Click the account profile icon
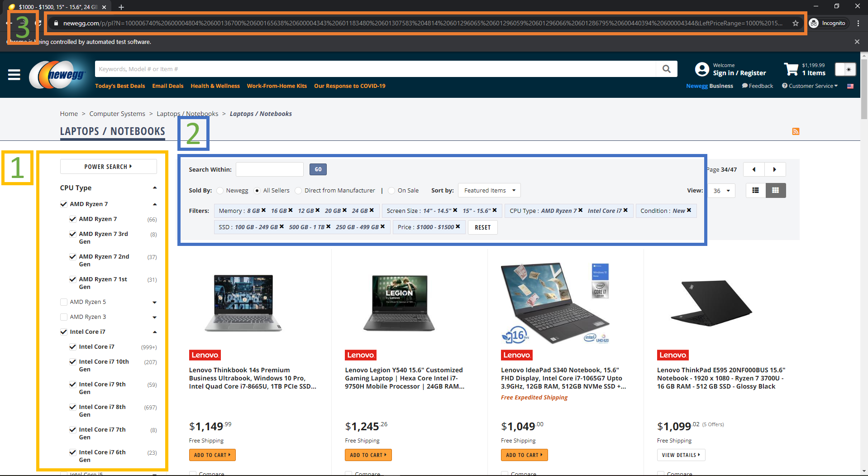 [701, 69]
